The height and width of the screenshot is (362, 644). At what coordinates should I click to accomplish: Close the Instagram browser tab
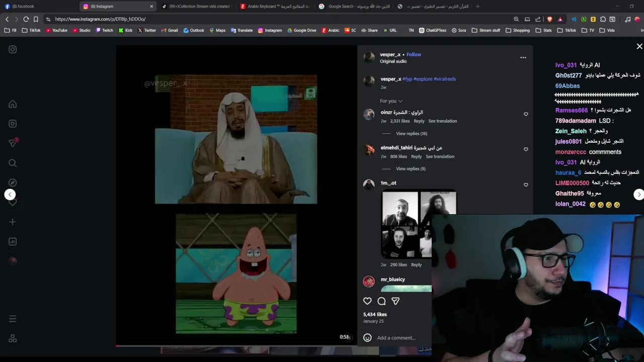coord(151,7)
